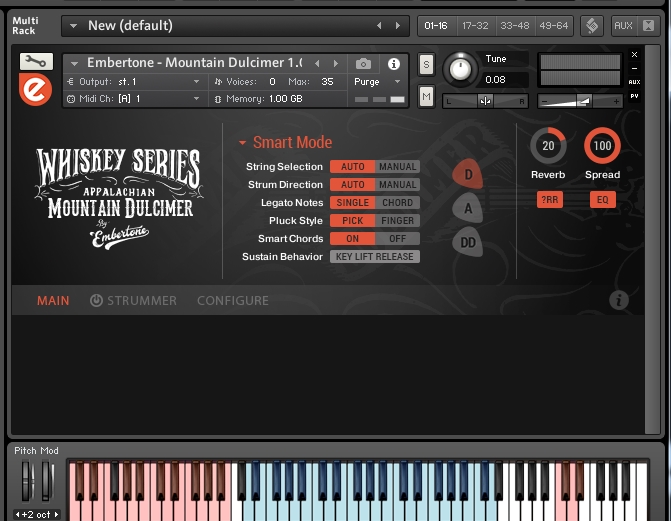Click the wrench edit-instrument icon
Screen dimensions: 671x521
point(36,61)
